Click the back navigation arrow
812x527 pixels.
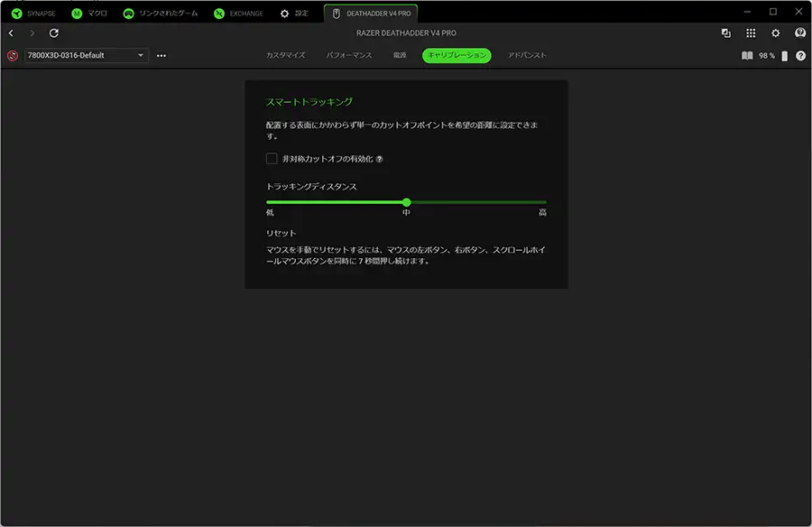pyautogui.click(x=11, y=33)
